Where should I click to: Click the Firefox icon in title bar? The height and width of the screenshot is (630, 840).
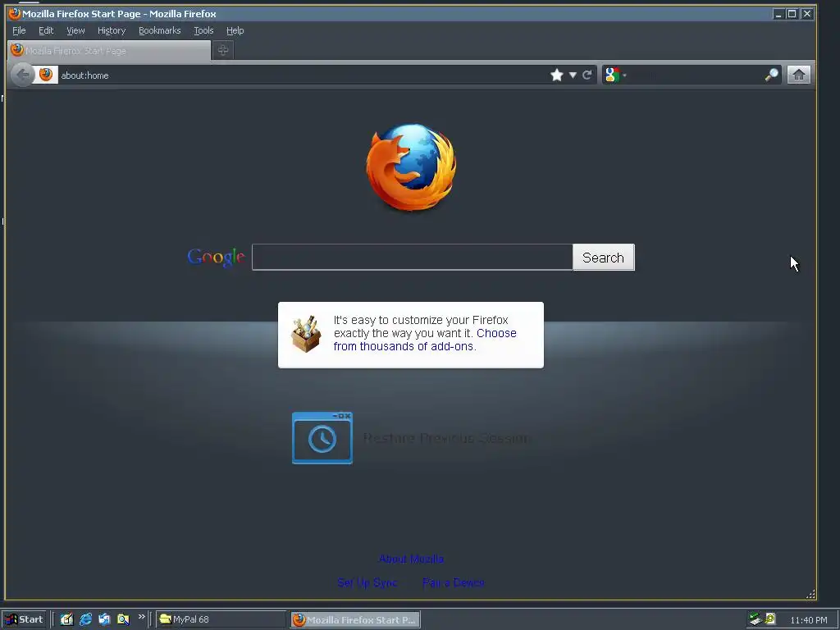coord(15,13)
